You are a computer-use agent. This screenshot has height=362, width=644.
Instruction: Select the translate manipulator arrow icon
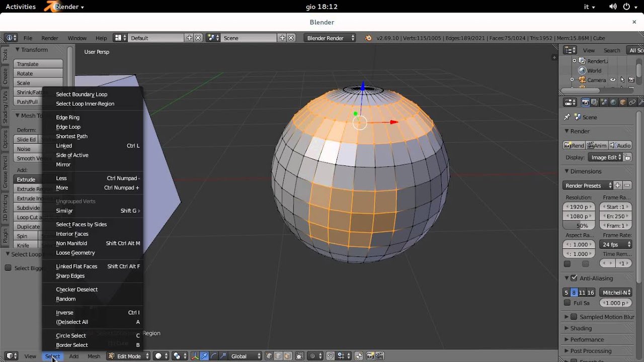(x=204, y=356)
